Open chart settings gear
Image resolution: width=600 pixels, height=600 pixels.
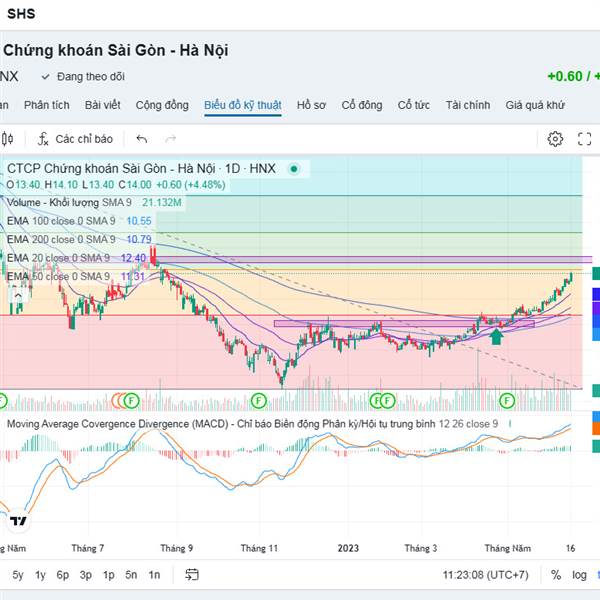pyautogui.click(x=555, y=139)
